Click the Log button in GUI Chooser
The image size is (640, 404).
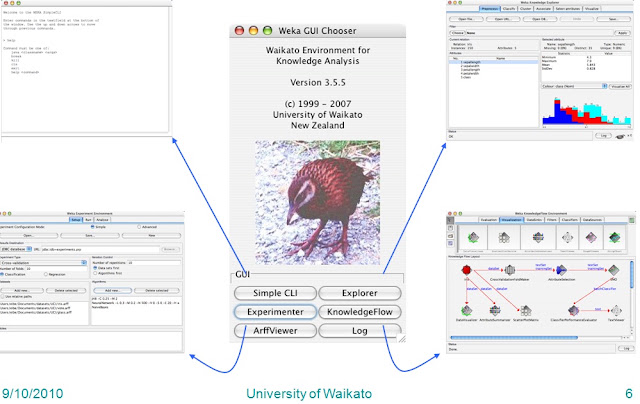[x=360, y=331]
